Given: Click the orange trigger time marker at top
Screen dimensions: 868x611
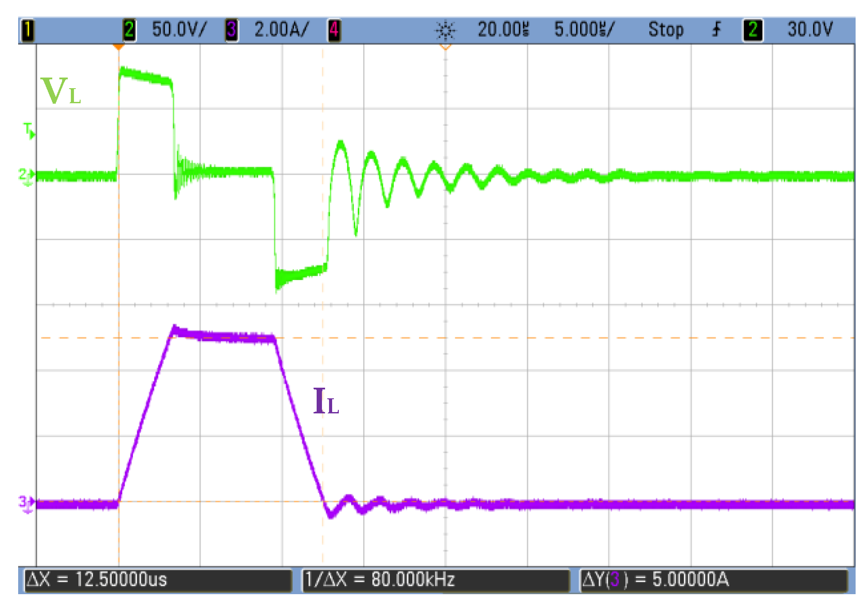Looking at the screenshot, I should pyautogui.click(x=118, y=47).
